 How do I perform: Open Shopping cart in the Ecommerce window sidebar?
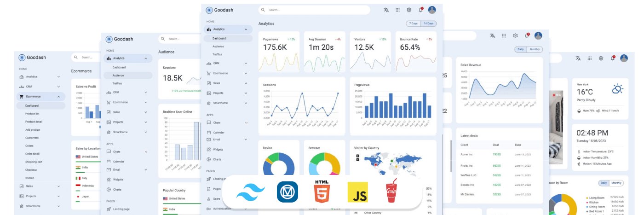pyautogui.click(x=33, y=162)
